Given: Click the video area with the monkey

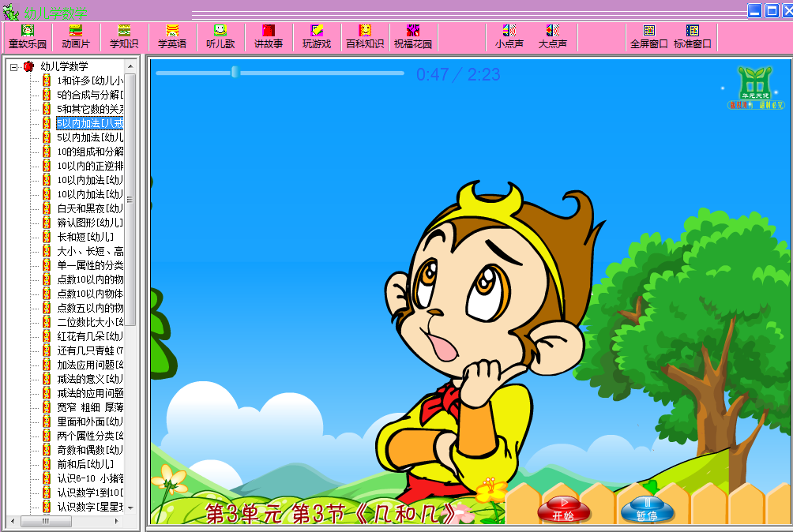Looking at the screenshot, I should [470, 291].
